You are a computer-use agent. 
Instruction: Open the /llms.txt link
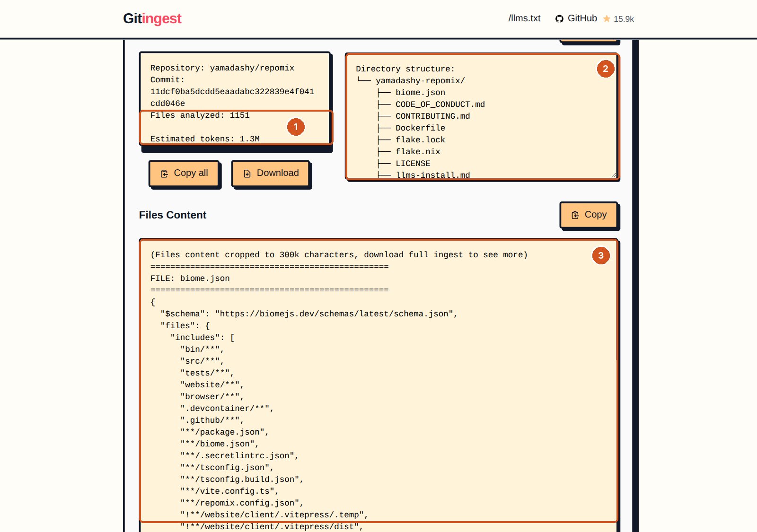coord(524,18)
